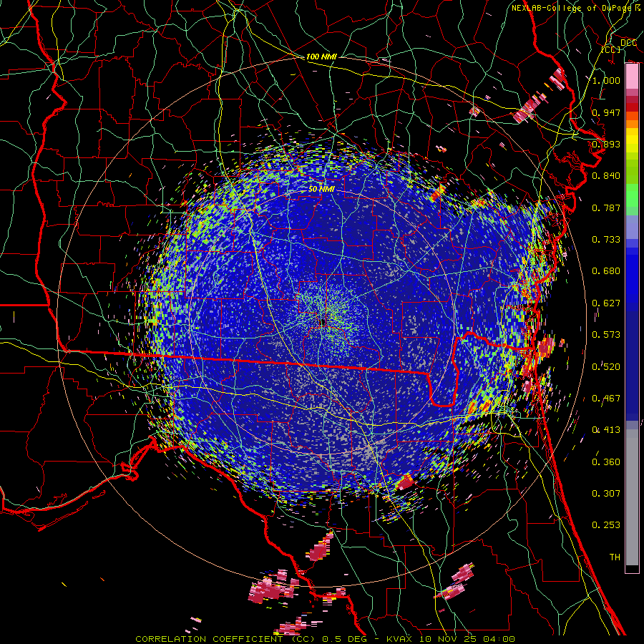Select the 0.467 scale label
Screen dimensions: 644x644
(606, 399)
